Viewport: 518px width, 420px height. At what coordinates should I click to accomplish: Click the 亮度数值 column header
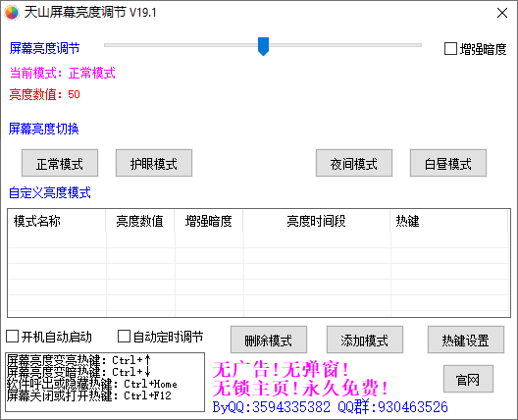(x=140, y=221)
